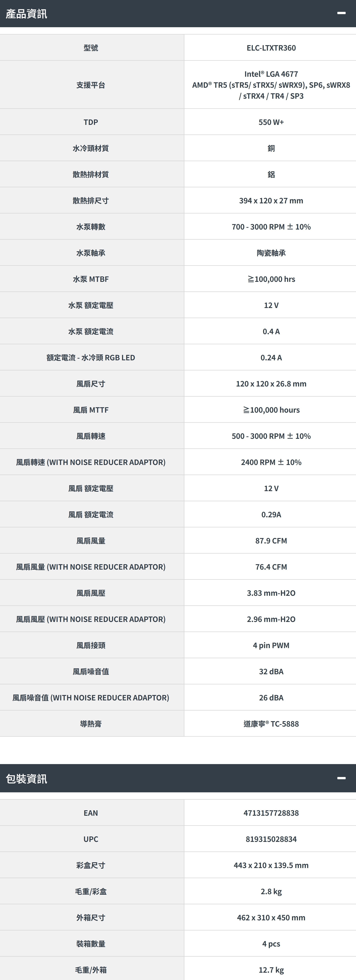Select the UPC code 819315028834

(271, 839)
